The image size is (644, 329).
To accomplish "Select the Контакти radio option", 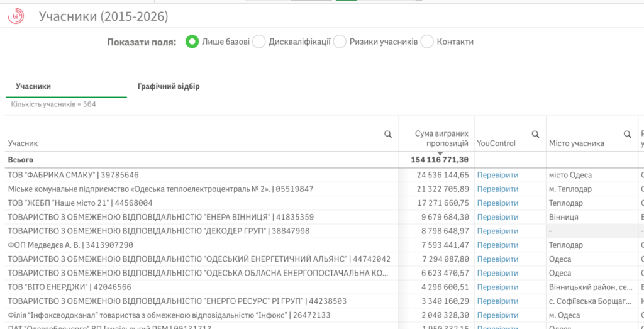I will [428, 42].
